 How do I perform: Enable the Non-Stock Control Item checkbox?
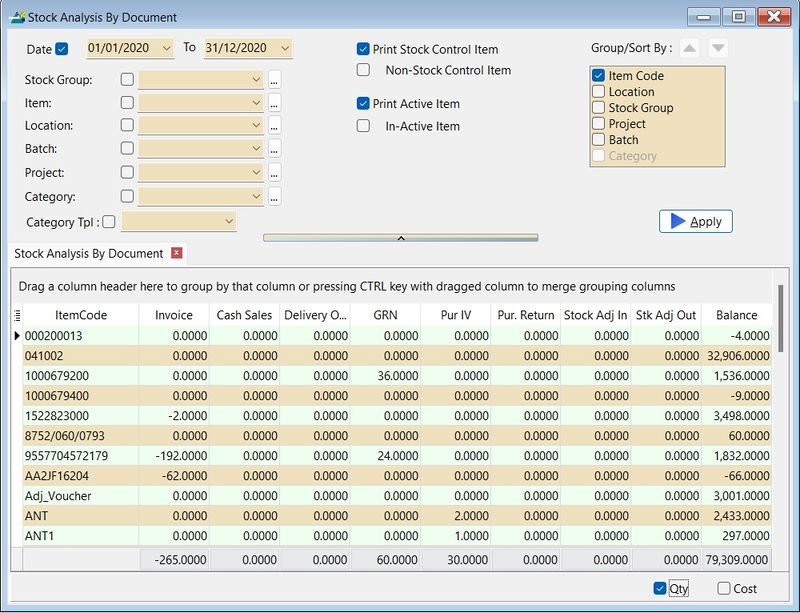[x=365, y=70]
